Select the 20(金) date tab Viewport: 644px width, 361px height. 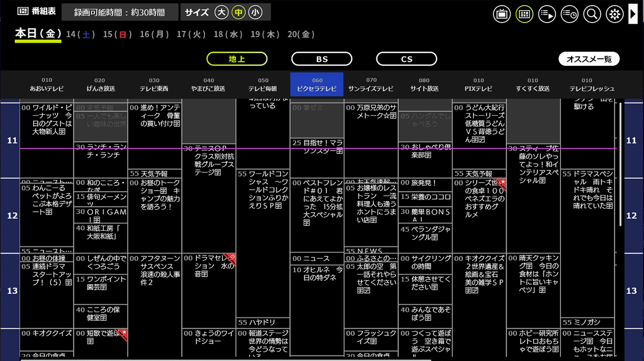pos(301,34)
